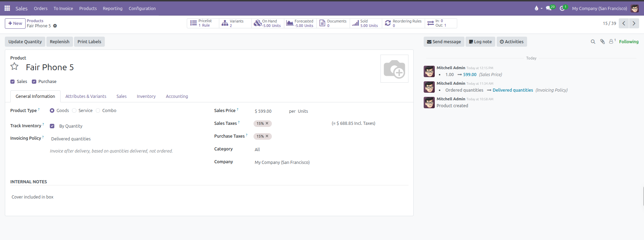Show followers icon in chatter
The height and width of the screenshot is (240, 644).
(612, 41)
